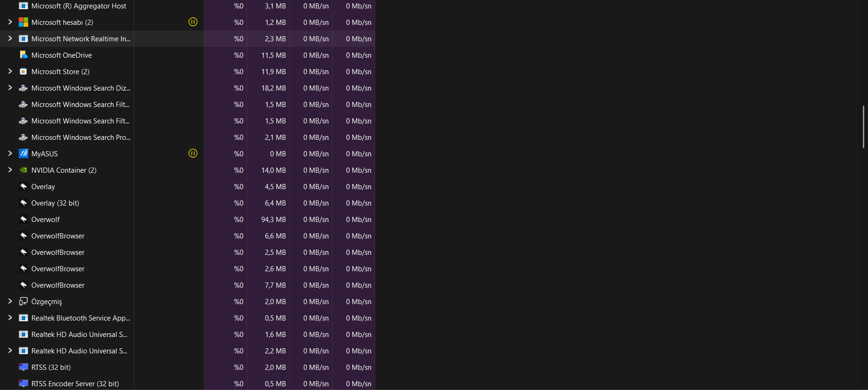Viewport: 868px width, 390px height.
Task: Click the OverwolfBrowser icon in the 2,5 MB row
Action: click(23, 252)
